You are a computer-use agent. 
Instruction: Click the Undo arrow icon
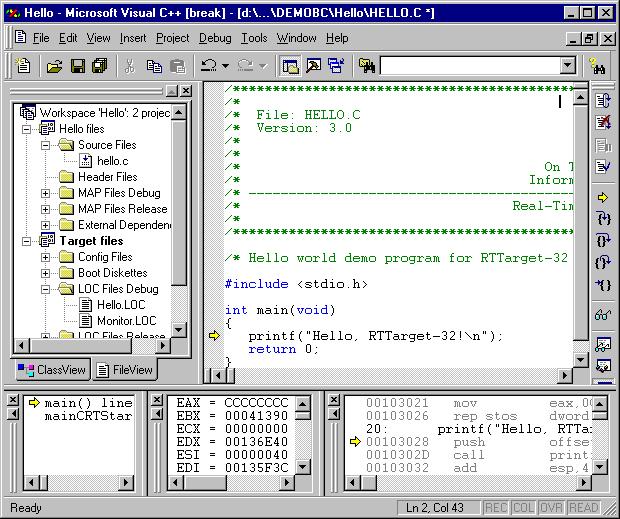click(x=208, y=66)
